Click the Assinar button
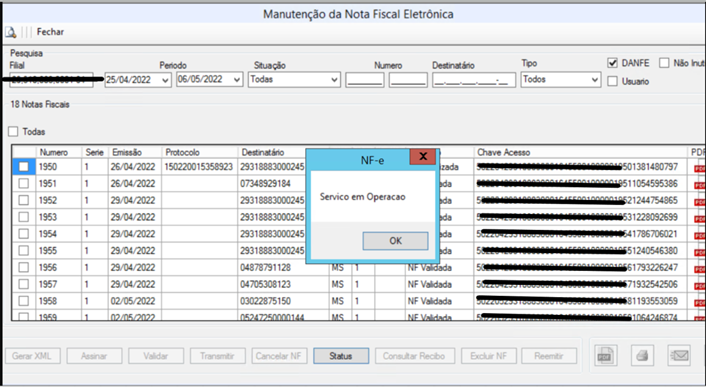The height and width of the screenshot is (387, 706). pyautogui.click(x=94, y=356)
